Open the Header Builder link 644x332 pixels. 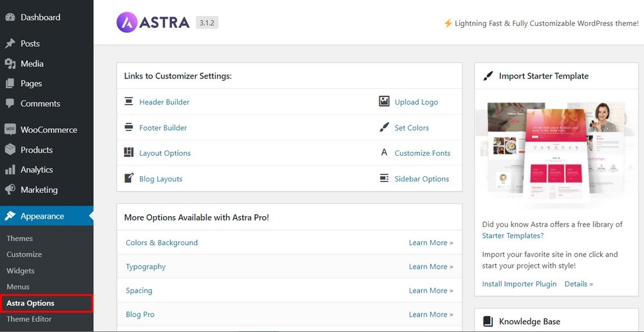(164, 102)
